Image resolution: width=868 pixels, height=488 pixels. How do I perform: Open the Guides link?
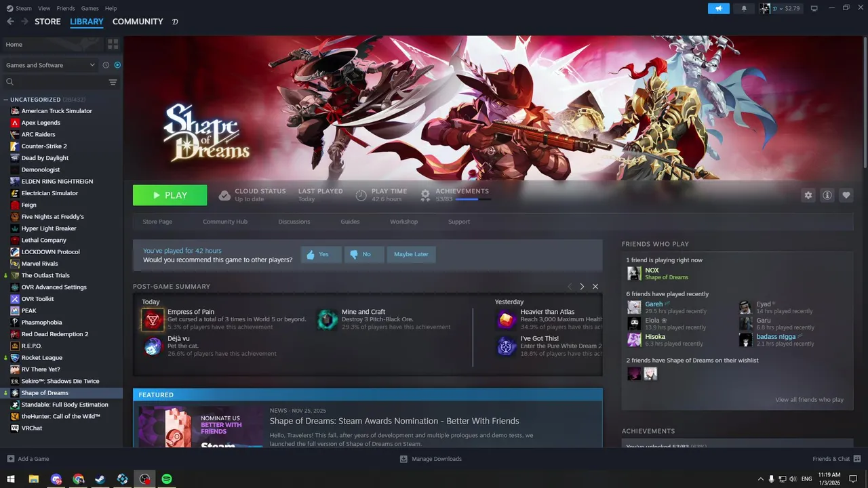pyautogui.click(x=350, y=222)
